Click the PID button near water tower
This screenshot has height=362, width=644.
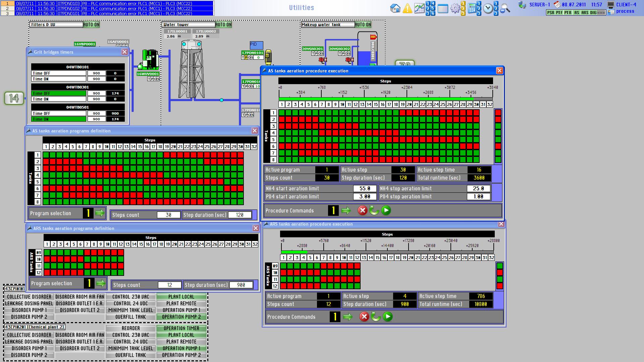256,45
